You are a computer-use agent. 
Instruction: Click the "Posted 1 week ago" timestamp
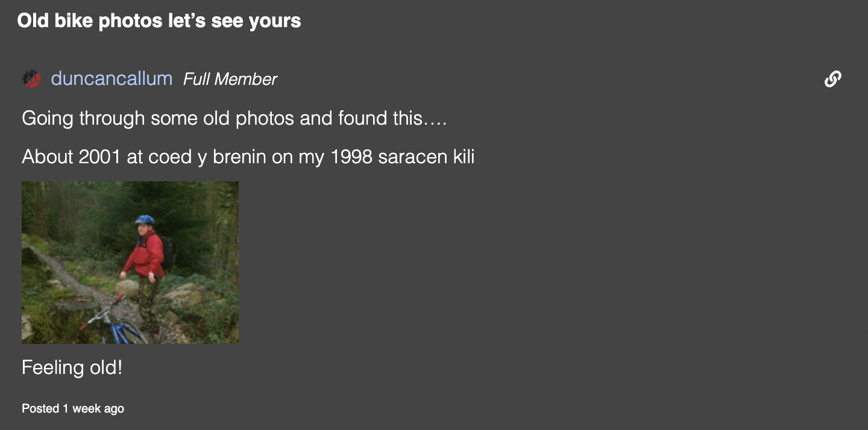click(x=73, y=408)
